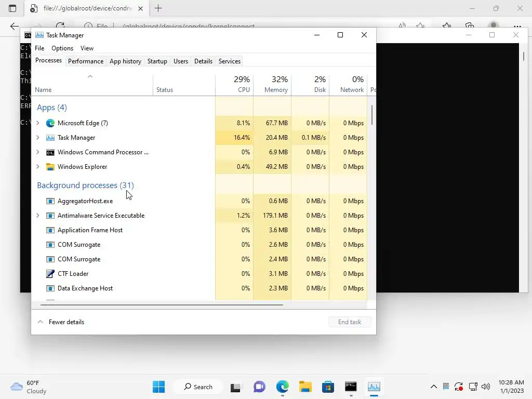Click the Apps (4) group header

52,108
